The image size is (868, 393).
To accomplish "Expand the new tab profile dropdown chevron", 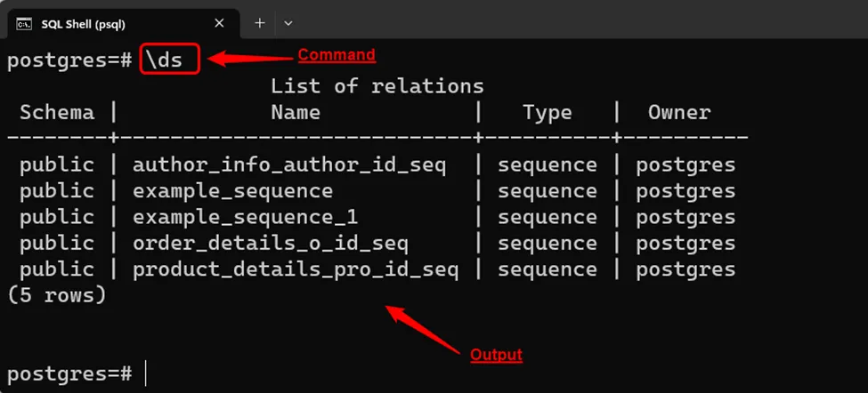I will 288,22.
